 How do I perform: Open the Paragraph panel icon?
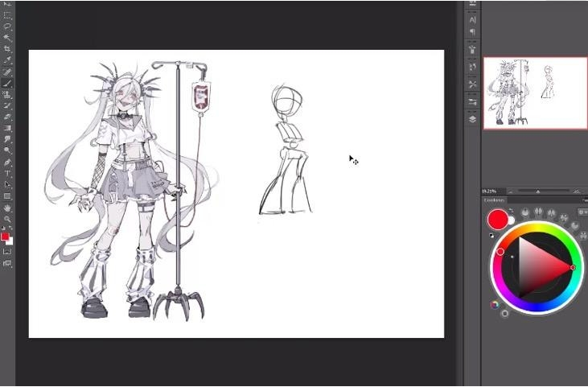click(472, 32)
